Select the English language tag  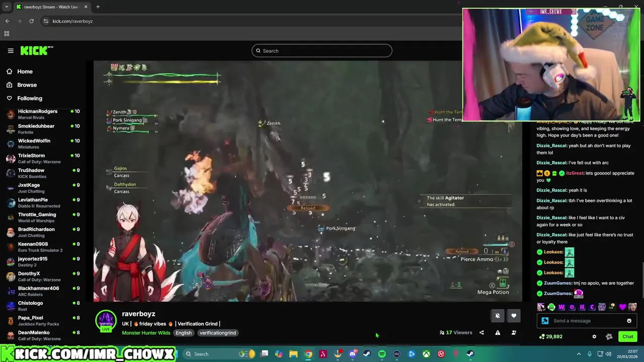(184, 333)
